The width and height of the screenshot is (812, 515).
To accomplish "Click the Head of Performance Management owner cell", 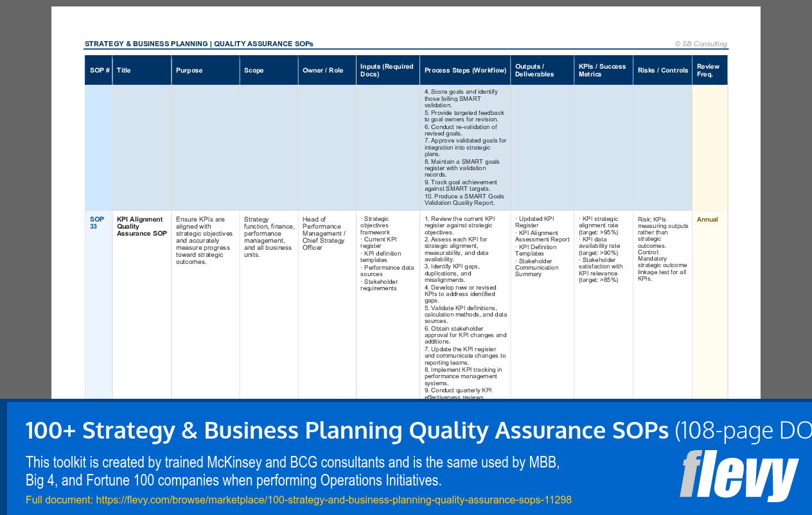I will tap(324, 233).
